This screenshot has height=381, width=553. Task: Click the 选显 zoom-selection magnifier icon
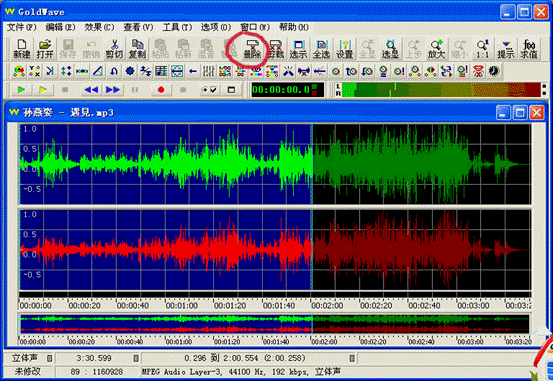pos(390,49)
